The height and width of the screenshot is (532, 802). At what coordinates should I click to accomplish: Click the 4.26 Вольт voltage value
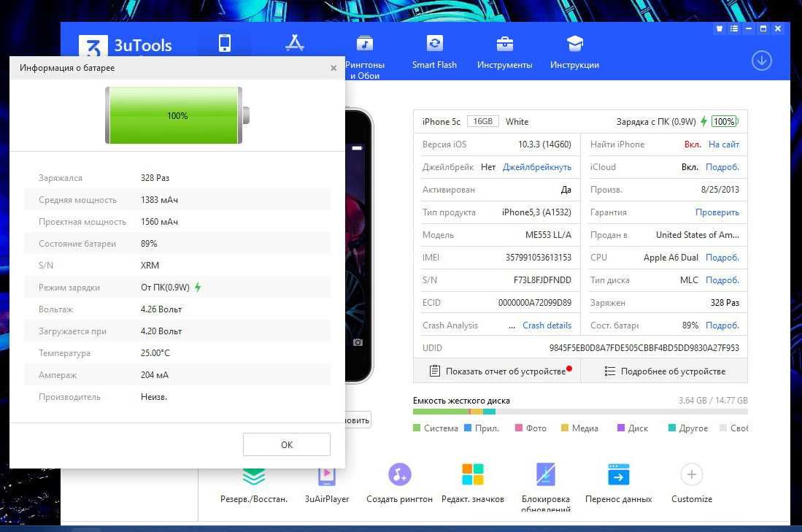click(x=161, y=309)
